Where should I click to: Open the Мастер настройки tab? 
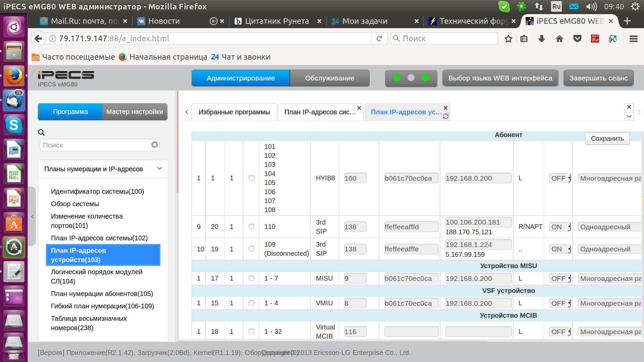pos(135,112)
